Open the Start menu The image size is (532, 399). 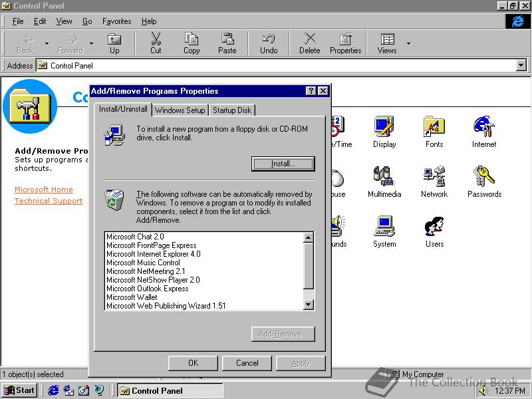tap(19, 390)
